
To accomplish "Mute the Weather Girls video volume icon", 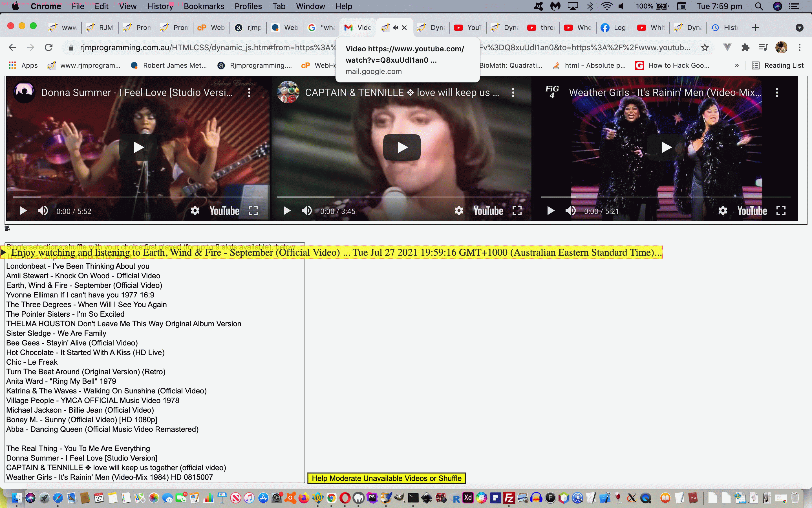I will tap(570, 211).
